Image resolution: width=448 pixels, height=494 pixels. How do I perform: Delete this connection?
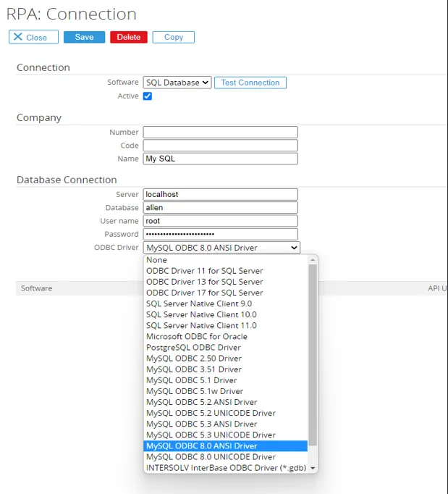pos(128,37)
